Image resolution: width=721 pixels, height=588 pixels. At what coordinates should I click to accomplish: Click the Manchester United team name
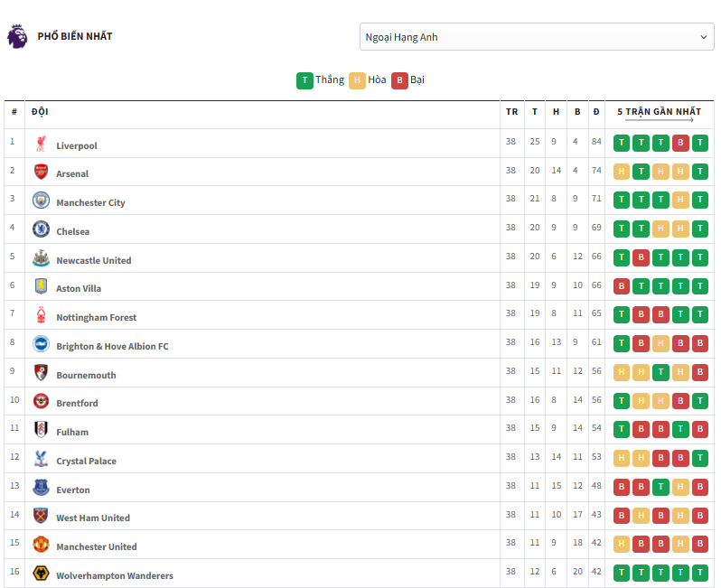96,547
